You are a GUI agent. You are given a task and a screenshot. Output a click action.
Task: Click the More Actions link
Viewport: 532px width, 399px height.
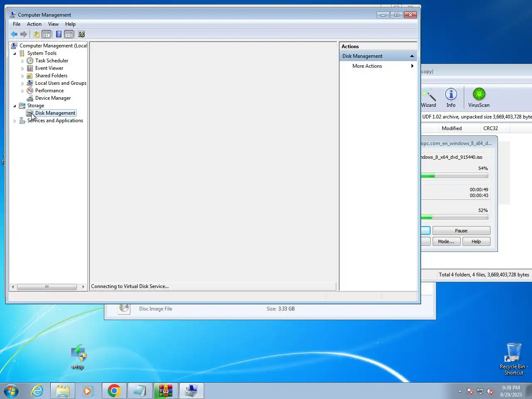[x=367, y=66]
